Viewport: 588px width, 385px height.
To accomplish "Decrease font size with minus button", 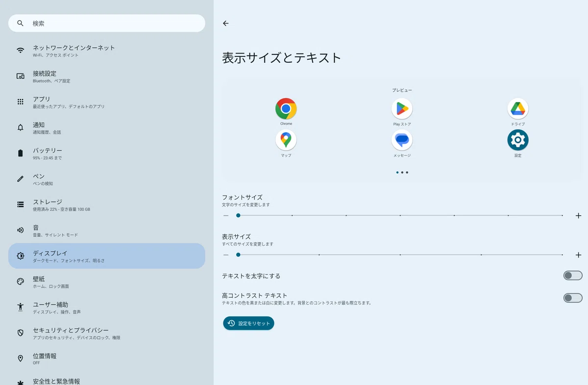I will 226,215.
